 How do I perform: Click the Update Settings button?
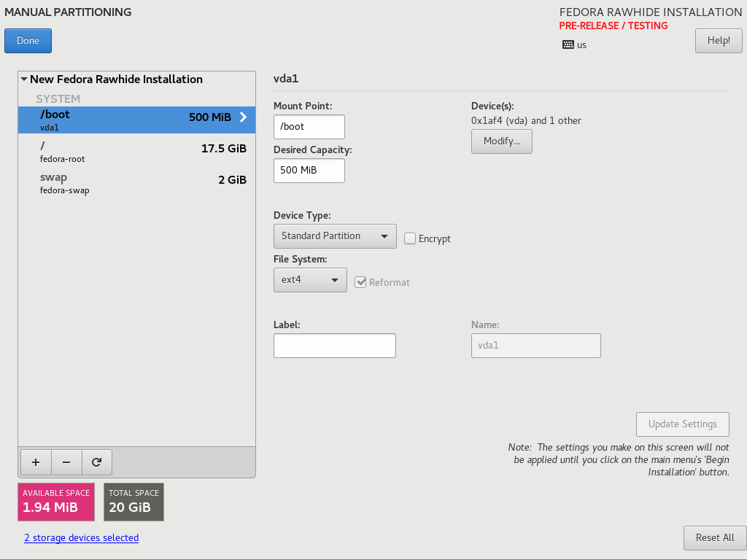point(682,424)
